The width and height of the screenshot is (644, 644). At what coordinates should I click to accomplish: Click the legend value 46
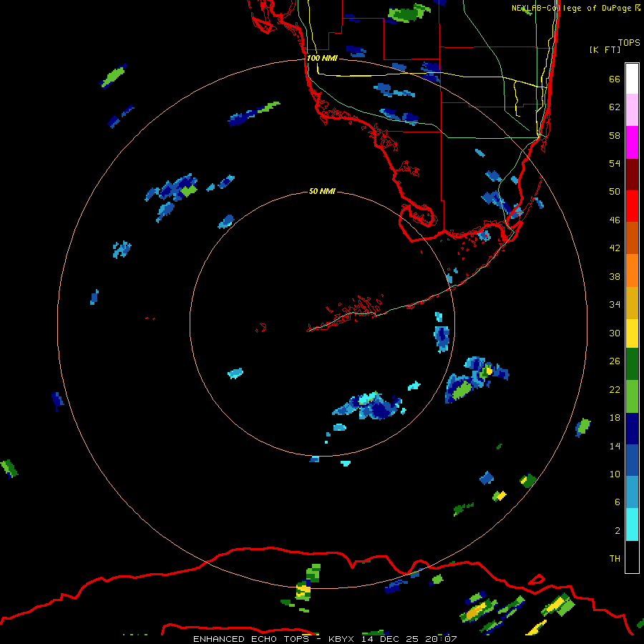coord(615,220)
